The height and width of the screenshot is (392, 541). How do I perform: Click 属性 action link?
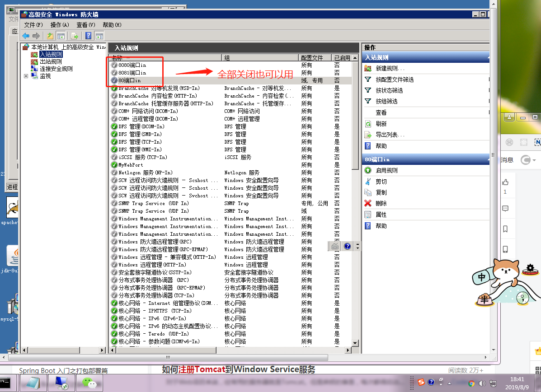click(381, 215)
